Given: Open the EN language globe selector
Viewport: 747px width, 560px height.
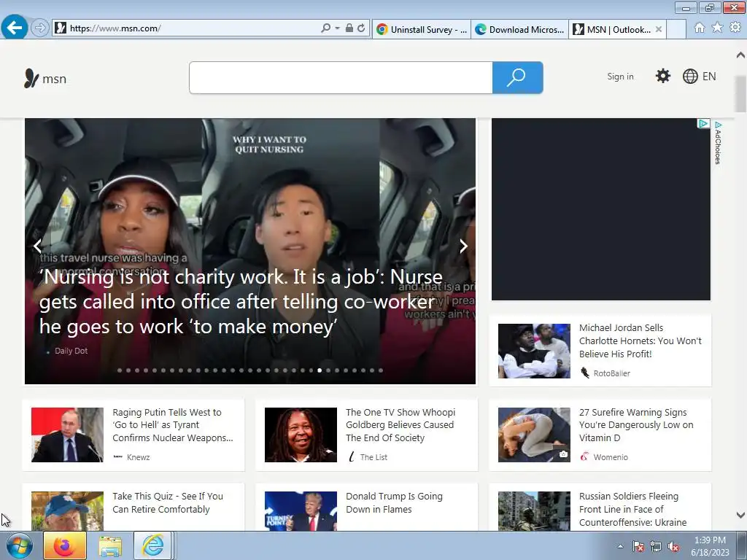Looking at the screenshot, I should click(x=699, y=76).
